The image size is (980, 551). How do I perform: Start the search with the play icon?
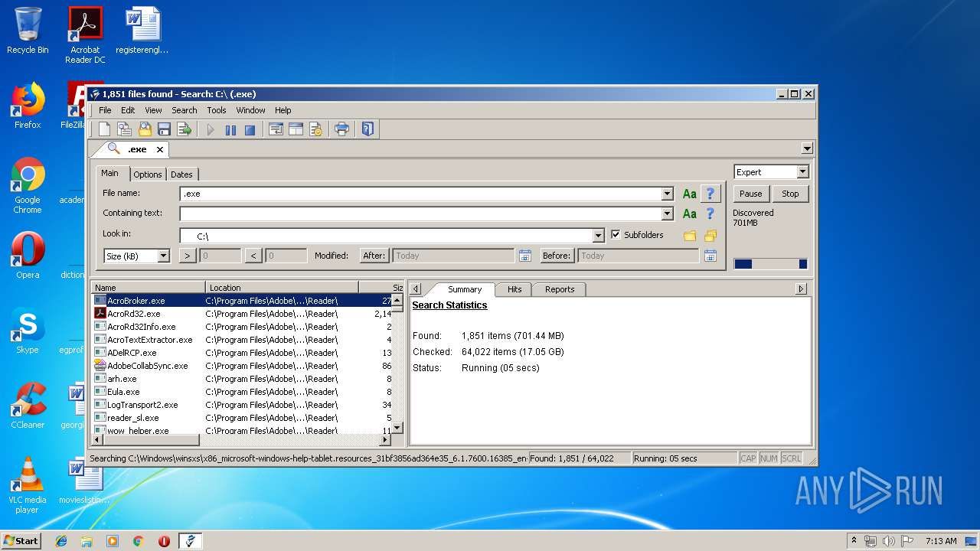pyautogui.click(x=211, y=130)
